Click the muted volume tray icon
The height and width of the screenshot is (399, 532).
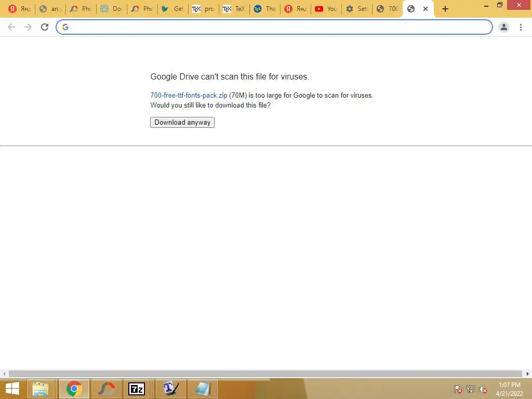(x=483, y=389)
